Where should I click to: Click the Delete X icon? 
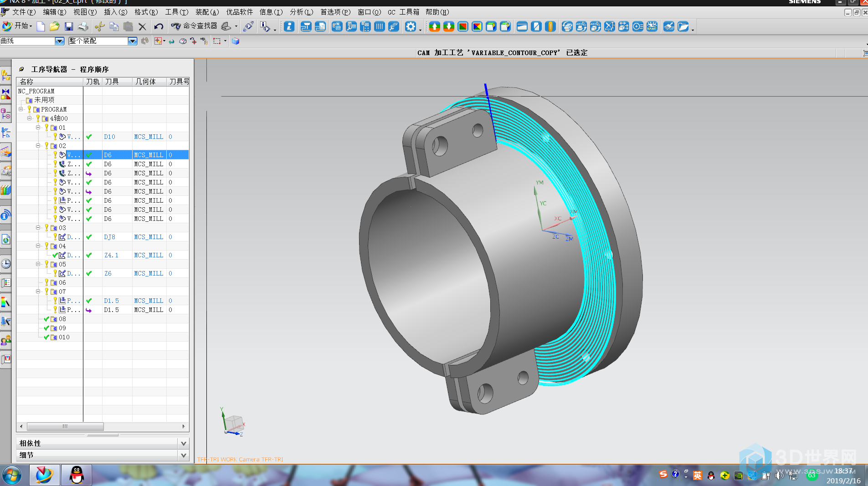[x=142, y=26]
